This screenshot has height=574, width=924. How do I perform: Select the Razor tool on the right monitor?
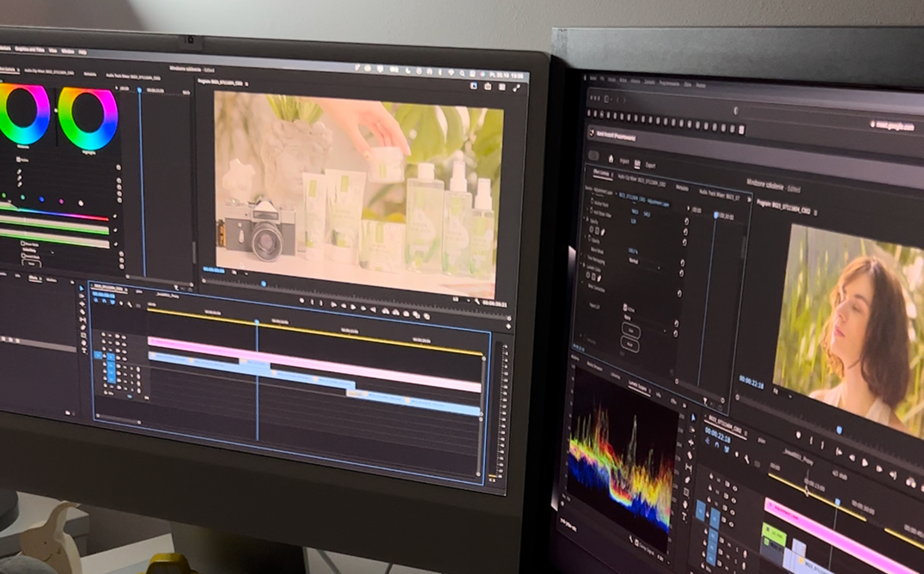pyautogui.click(x=690, y=456)
